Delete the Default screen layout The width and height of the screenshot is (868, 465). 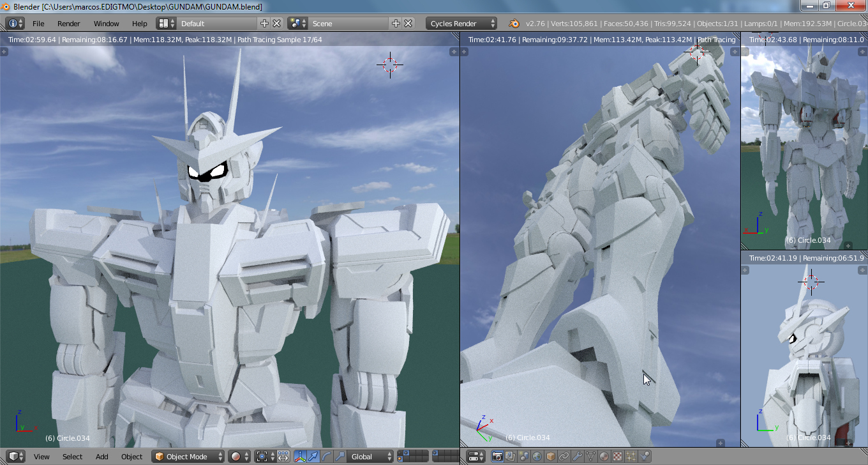pyautogui.click(x=277, y=24)
